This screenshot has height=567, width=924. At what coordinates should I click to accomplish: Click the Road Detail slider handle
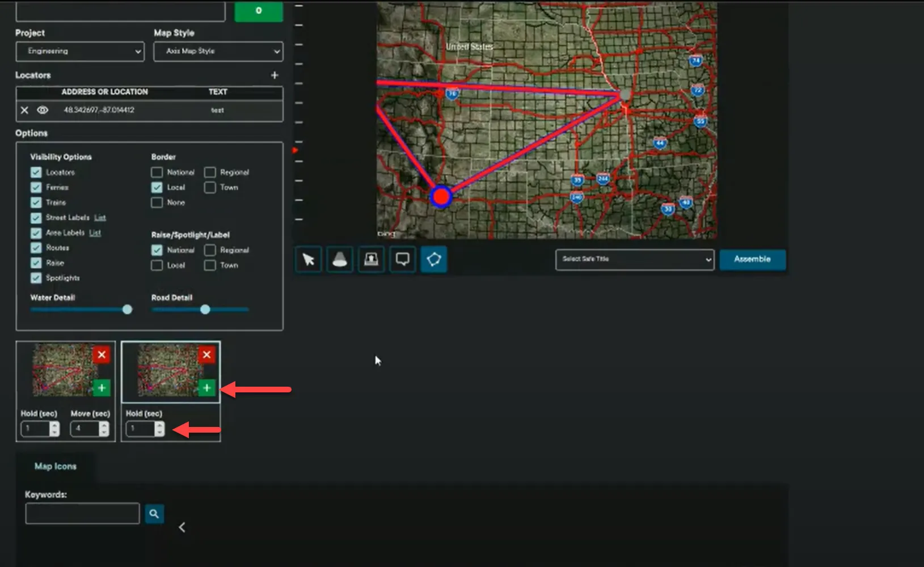pos(205,309)
